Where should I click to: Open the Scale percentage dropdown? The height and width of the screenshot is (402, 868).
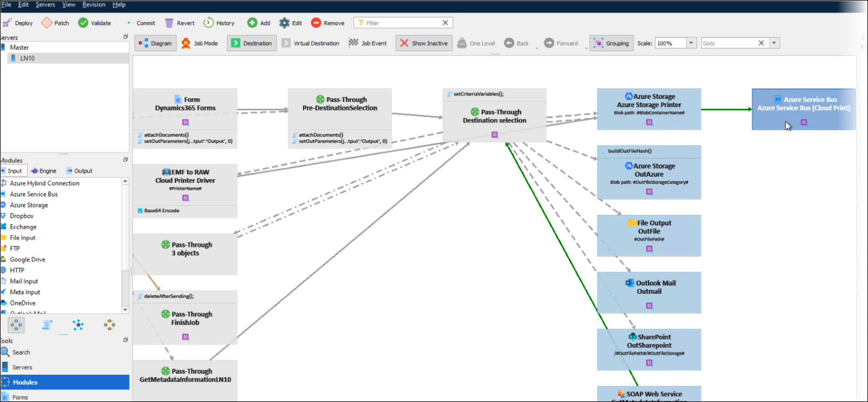(x=692, y=43)
